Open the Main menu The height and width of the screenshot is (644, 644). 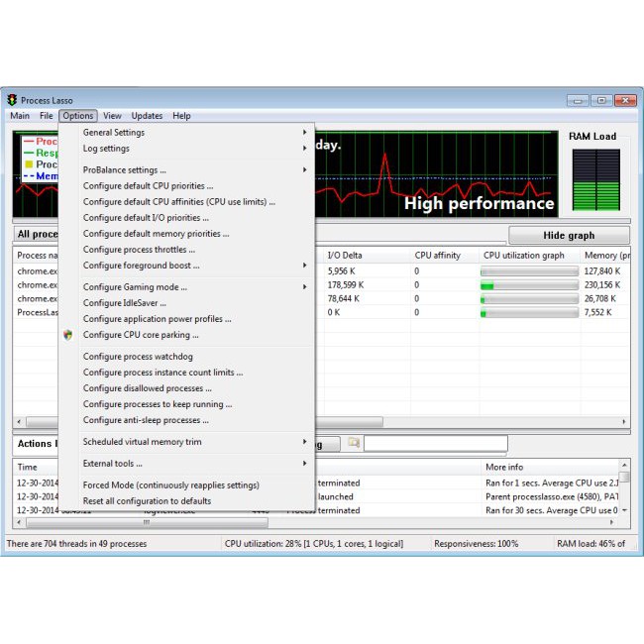click(x=20, y=116)
